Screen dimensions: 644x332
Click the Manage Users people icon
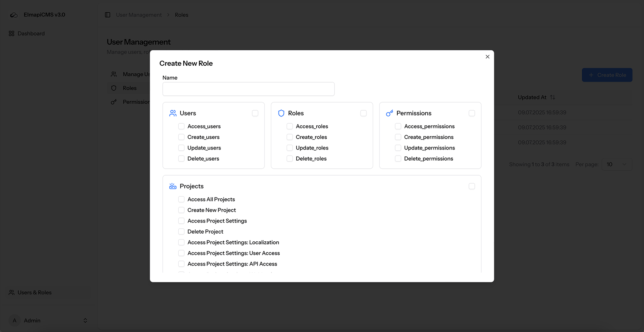(x=114, y=74)
